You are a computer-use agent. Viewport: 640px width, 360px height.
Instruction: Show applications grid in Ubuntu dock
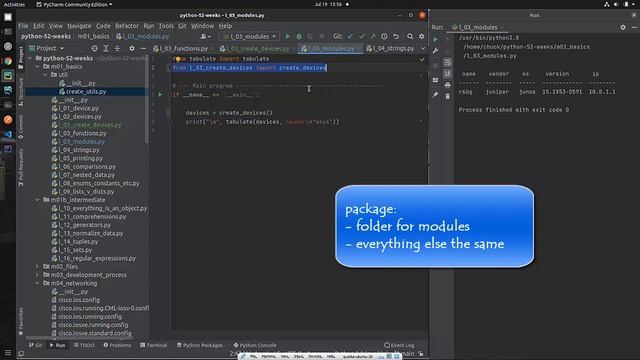click(x=8, y=352)
